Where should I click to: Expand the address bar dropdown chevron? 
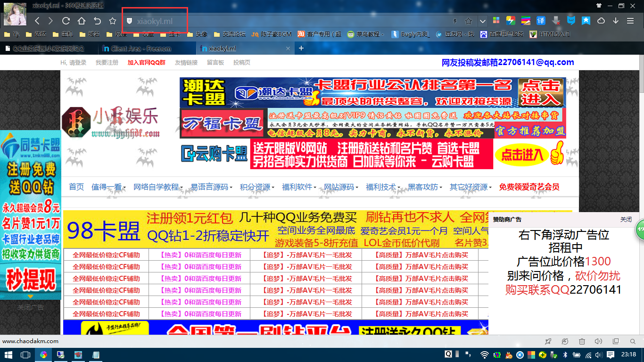click(x=482, y=21)
